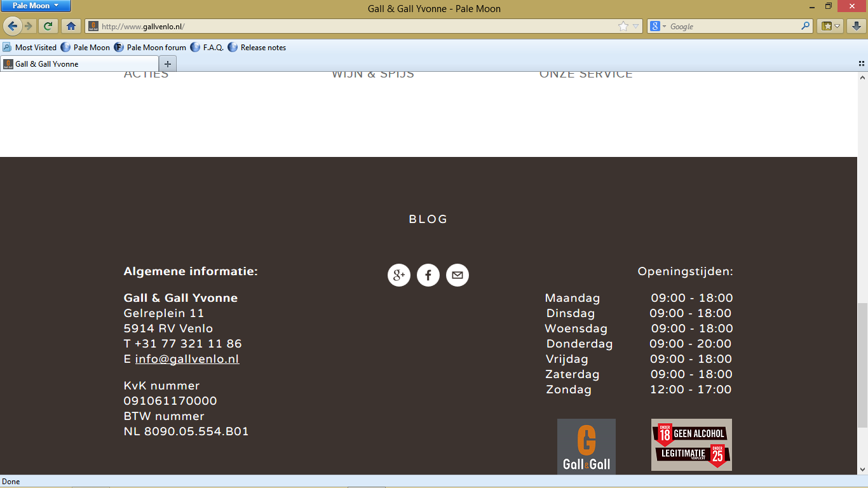
Task: Click the scrollbar up arrow
Action: 862,77
